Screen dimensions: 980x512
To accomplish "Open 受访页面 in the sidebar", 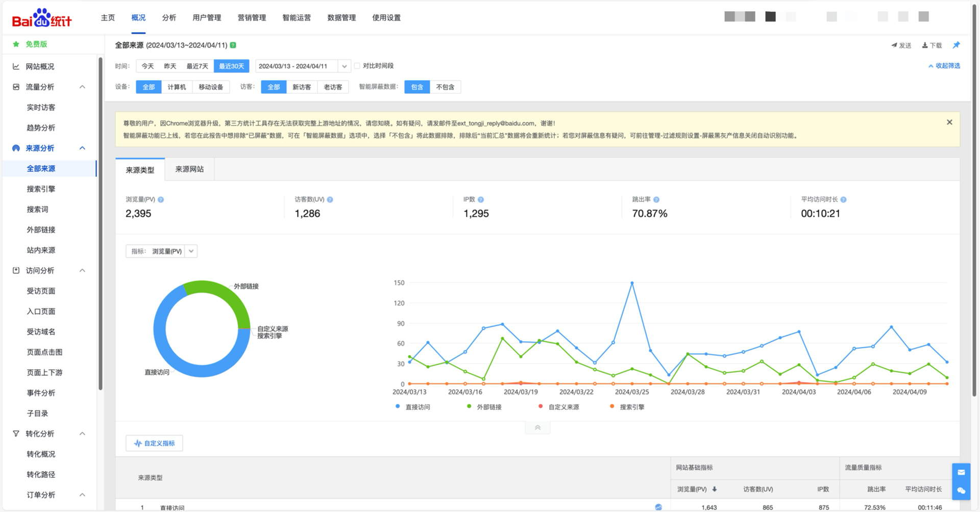I will [41, 291].
